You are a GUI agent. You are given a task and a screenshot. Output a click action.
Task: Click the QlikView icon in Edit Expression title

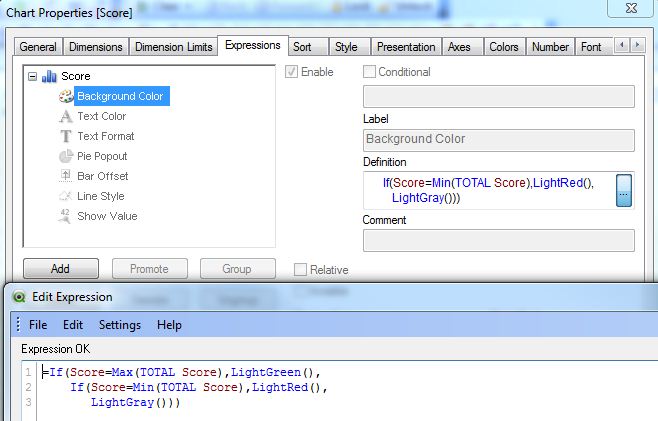19,297
